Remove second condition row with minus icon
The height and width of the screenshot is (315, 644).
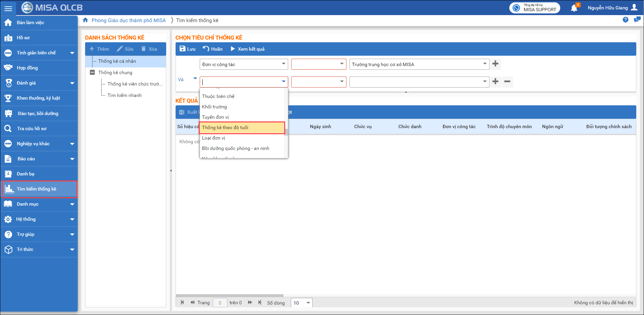point(507,82)
